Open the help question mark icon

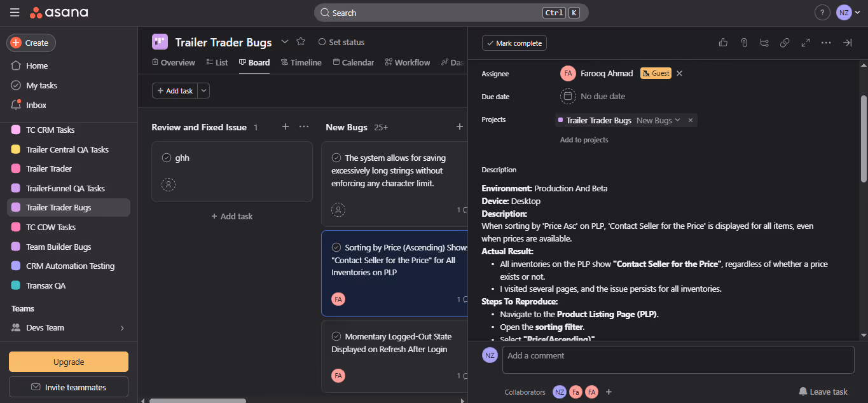click(822, 13)
